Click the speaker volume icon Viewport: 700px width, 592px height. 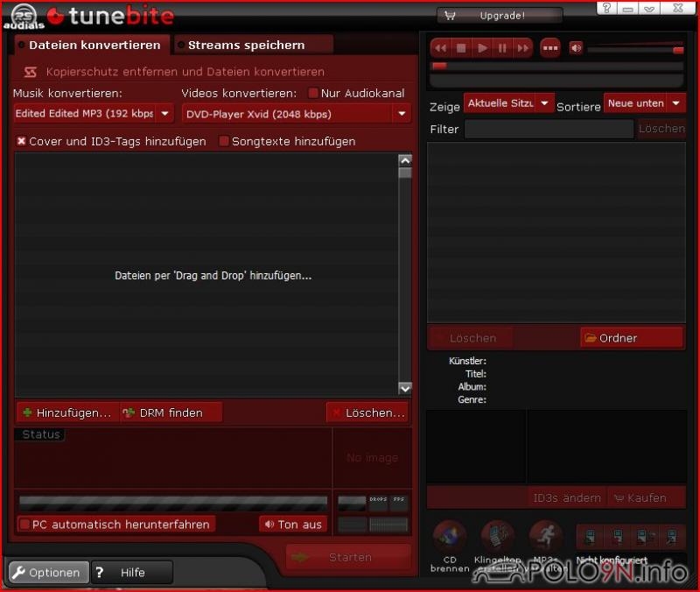click(576, 48)
